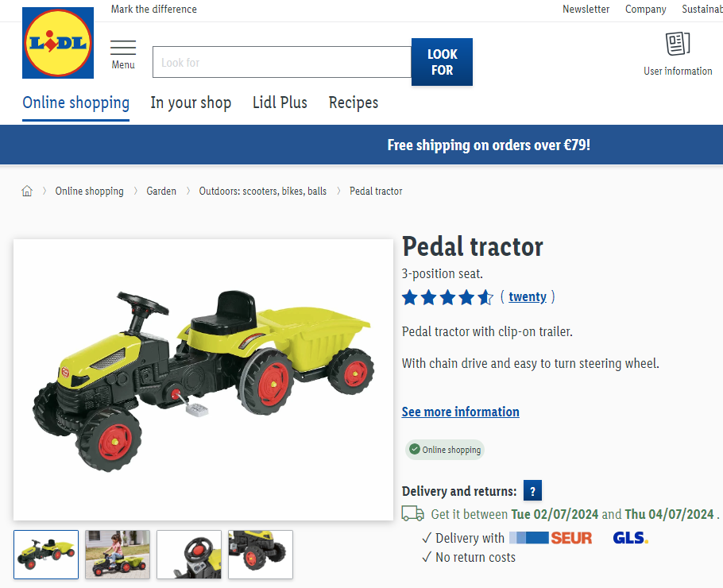Open the delivery and returns help question mark
723x588 pixels.
coord(532,491)
